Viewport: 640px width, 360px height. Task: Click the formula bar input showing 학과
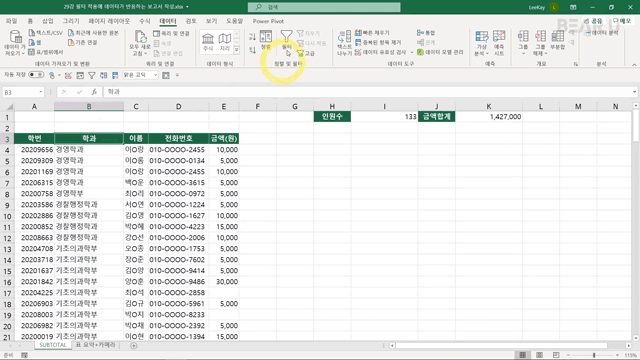(x=367, y=92)
